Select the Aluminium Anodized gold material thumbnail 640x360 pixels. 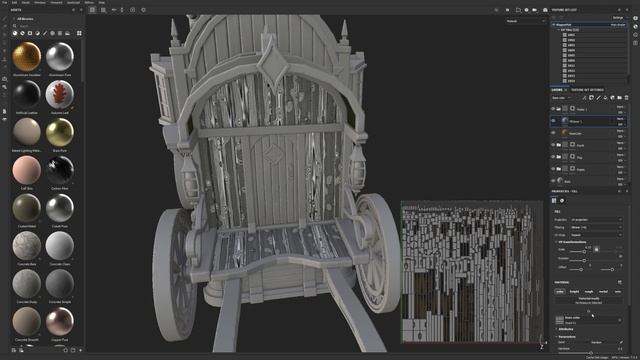pyautogui.click(x=27, y=57)
